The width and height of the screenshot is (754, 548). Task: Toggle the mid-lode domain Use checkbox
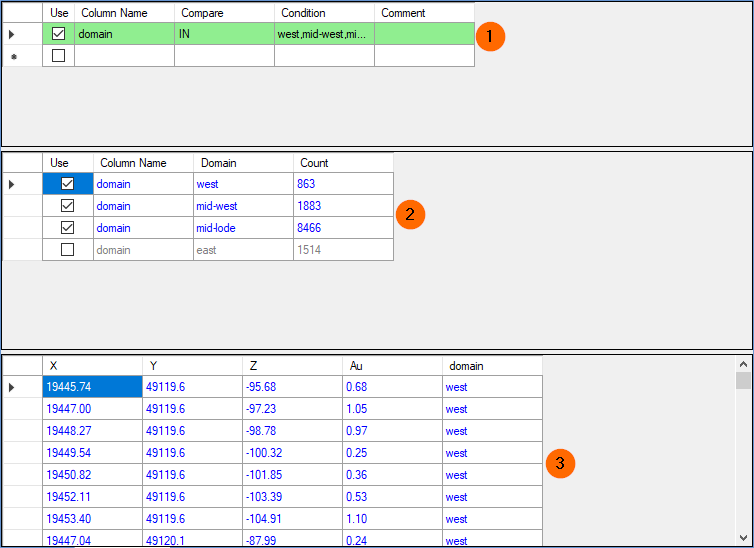(68, 228)
